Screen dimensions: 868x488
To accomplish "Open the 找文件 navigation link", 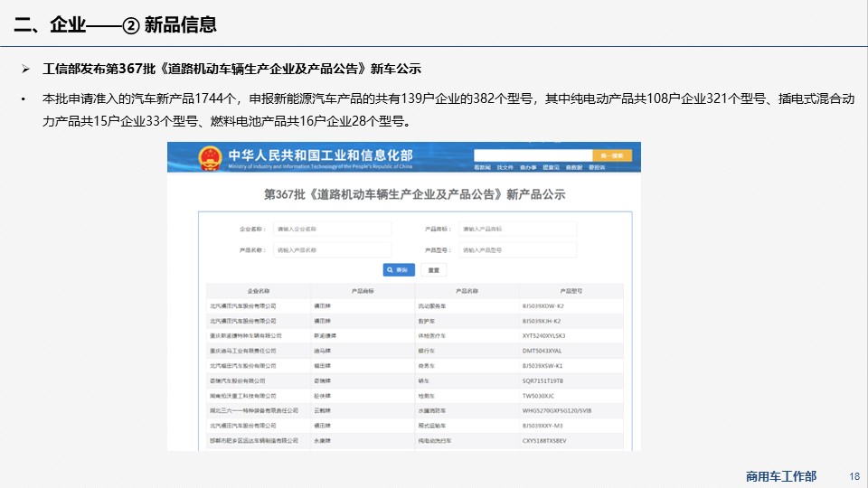I will pos(505,167).
